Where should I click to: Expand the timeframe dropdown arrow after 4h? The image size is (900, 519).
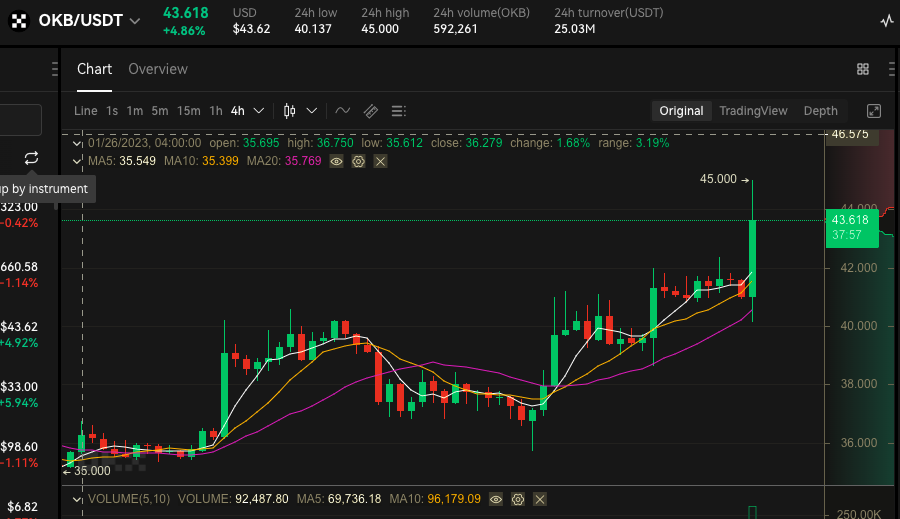[259, 111]
